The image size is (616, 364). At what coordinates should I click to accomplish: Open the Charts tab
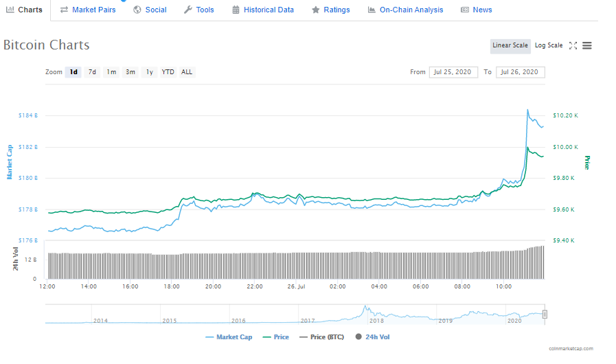[24, 10]
